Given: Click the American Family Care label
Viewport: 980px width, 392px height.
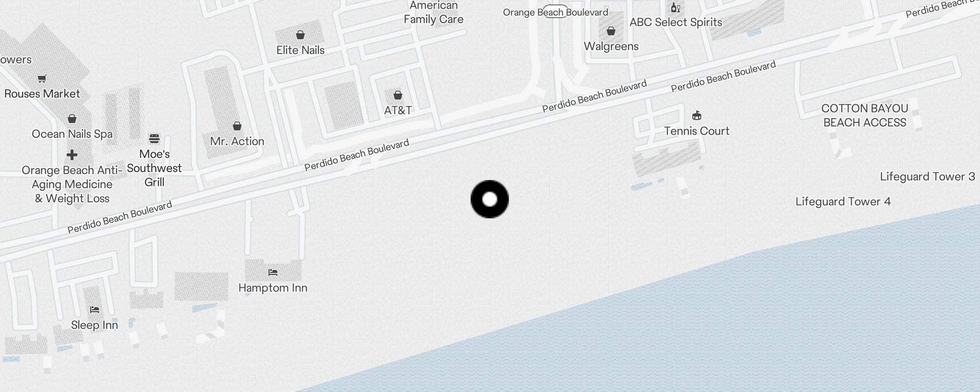Looking at the screenshot, I should (x=434, y=13).
